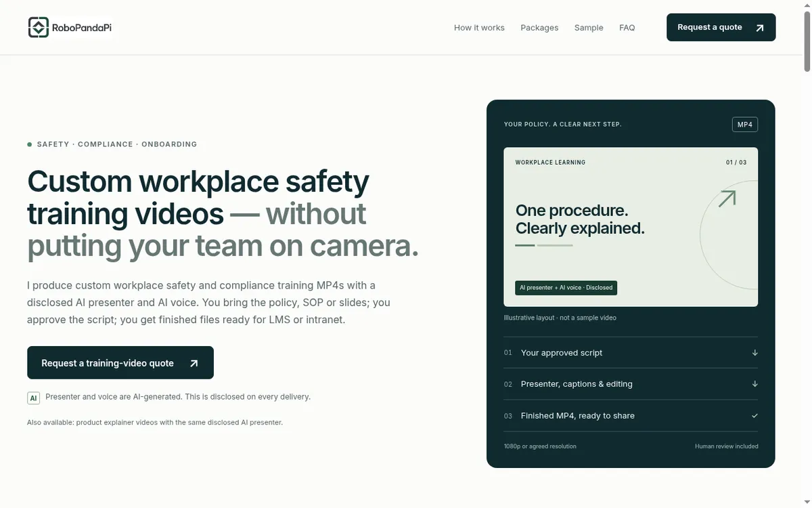Select step 03 Finished MP4, ready to share
812x508 pixels.
[x=631, y=416]
